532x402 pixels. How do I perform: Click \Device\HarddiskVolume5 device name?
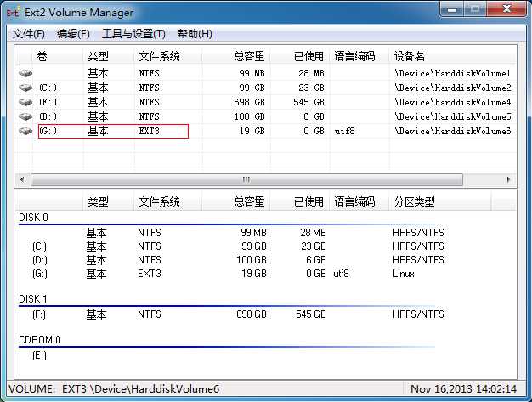coord(452,116)
